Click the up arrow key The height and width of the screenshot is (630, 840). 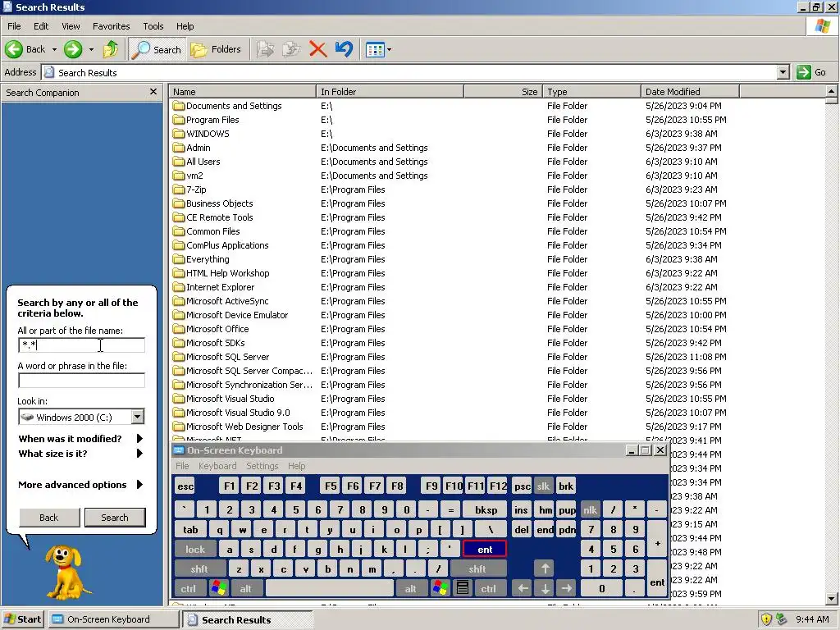(545, 569)
